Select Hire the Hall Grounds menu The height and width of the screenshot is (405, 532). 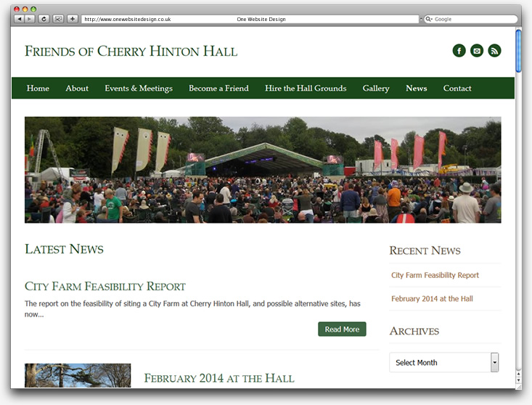(x=306, y=89)
